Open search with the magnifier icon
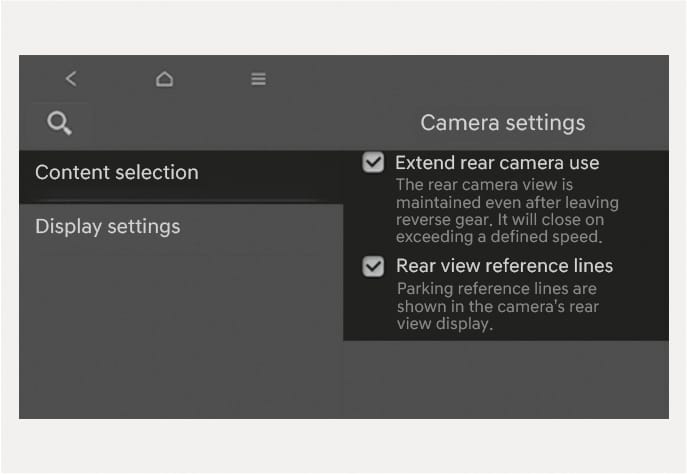The height and width of the screenshot is (475, 687). coord(60,123)
